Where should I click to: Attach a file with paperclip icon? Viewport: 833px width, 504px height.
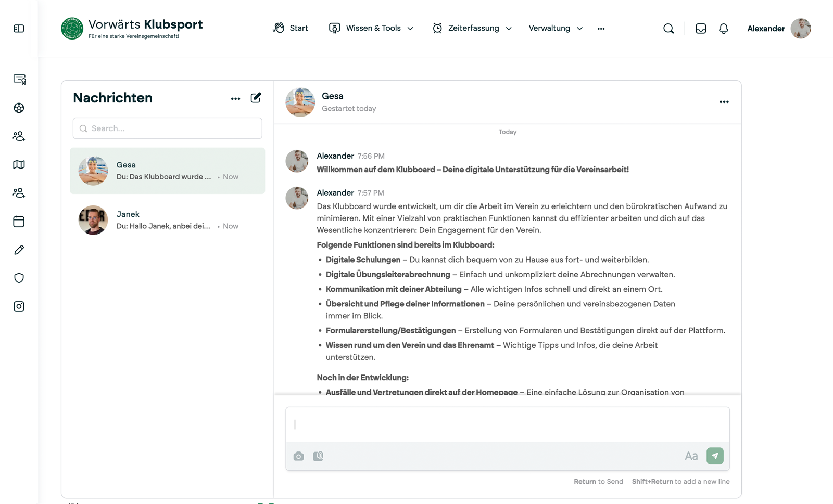(318, 456)
